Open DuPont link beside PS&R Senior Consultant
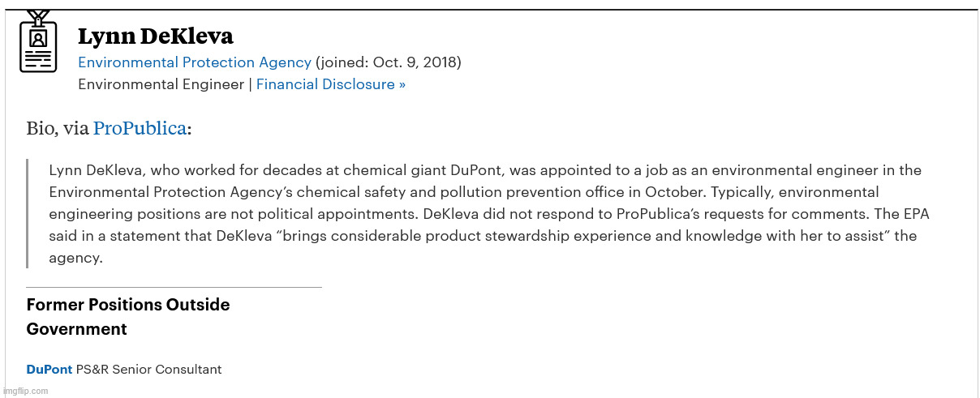The height and width of the screenshot is (398, 980). coord(49,369)
